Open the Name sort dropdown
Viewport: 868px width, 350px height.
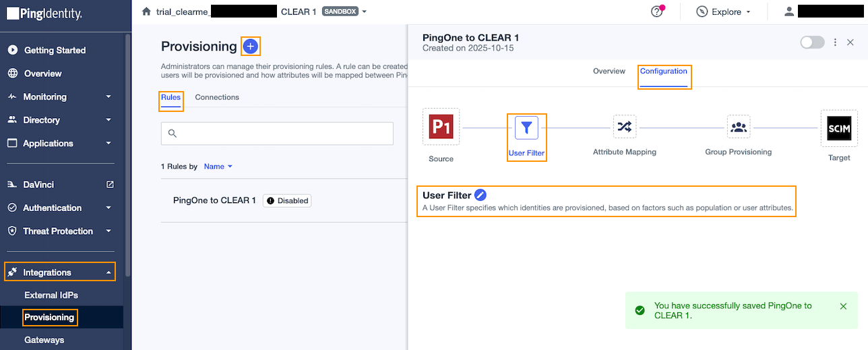(x=218, y=166)
